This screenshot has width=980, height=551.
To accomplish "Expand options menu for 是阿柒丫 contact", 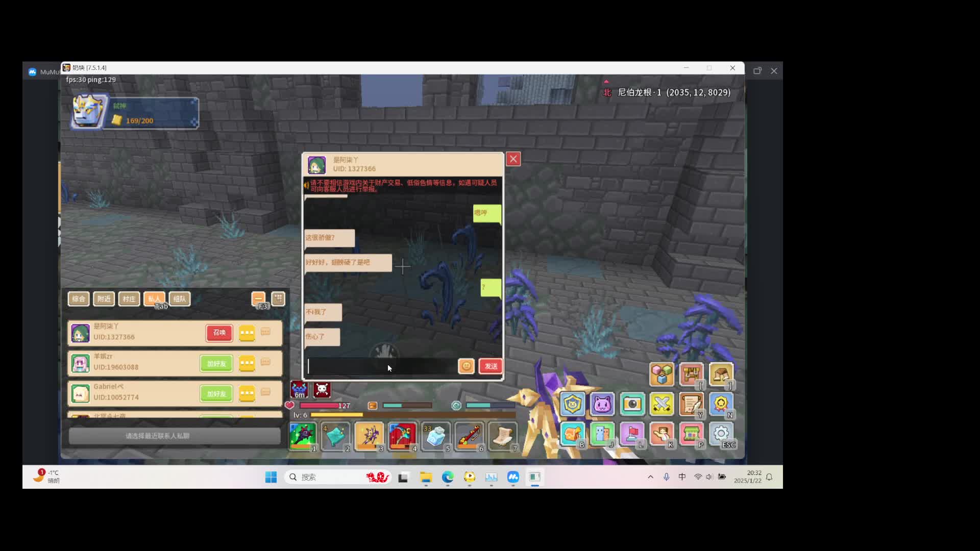I will pos(247,333).
